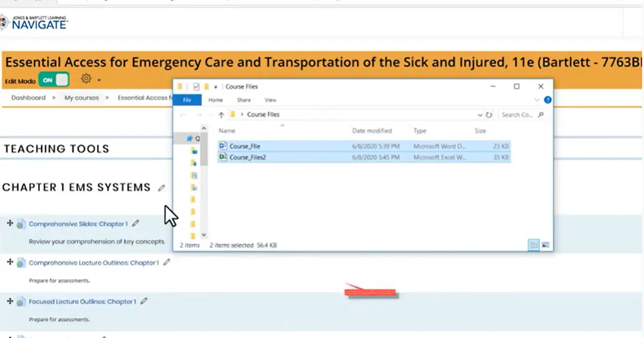
Task: Collapse the ribbon with the chevron
Action: coord(537,99)
